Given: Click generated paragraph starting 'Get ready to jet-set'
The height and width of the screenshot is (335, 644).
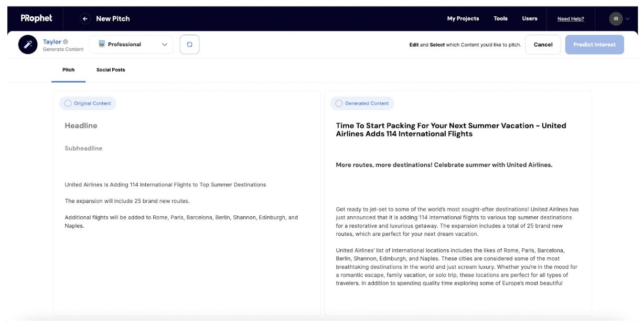Looking at the screenshot, I should click(x=457, y=222).
